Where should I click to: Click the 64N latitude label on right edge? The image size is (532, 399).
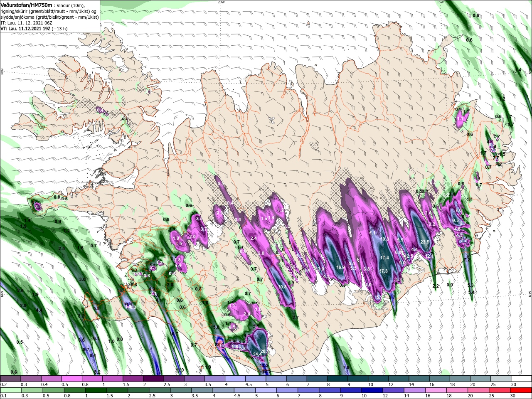(530, 294)
